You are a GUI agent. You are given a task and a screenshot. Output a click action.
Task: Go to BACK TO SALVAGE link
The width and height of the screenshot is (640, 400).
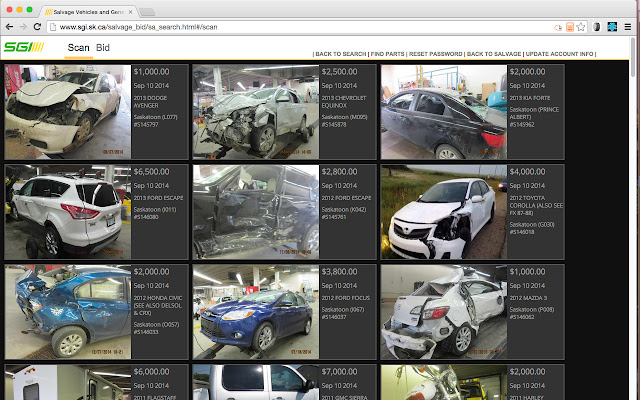493,54
